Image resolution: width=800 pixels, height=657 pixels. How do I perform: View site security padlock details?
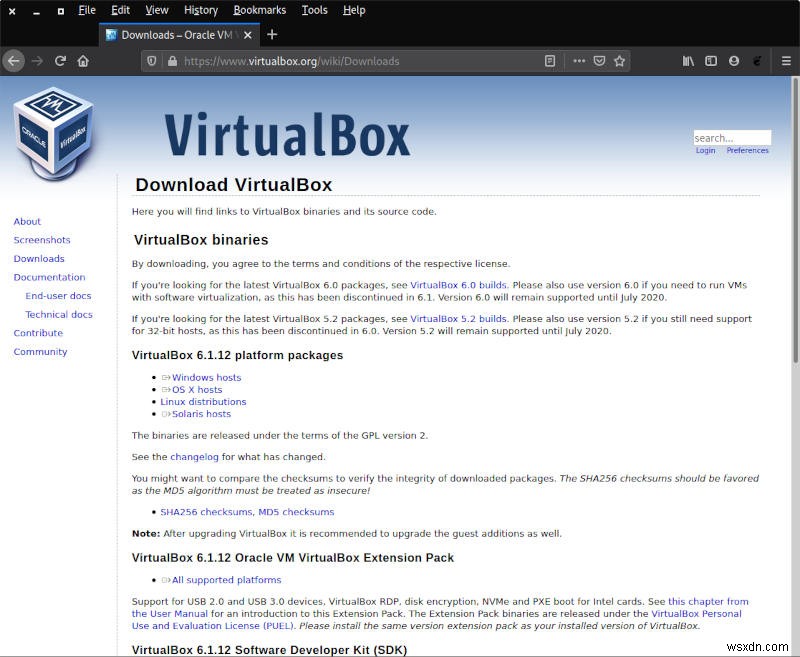172,61
